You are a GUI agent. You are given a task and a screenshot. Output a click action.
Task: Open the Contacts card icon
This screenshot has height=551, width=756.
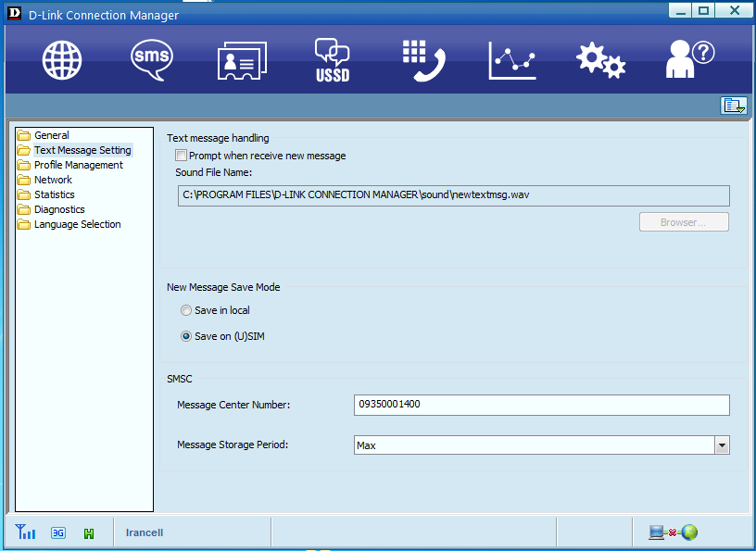(242, 61)
